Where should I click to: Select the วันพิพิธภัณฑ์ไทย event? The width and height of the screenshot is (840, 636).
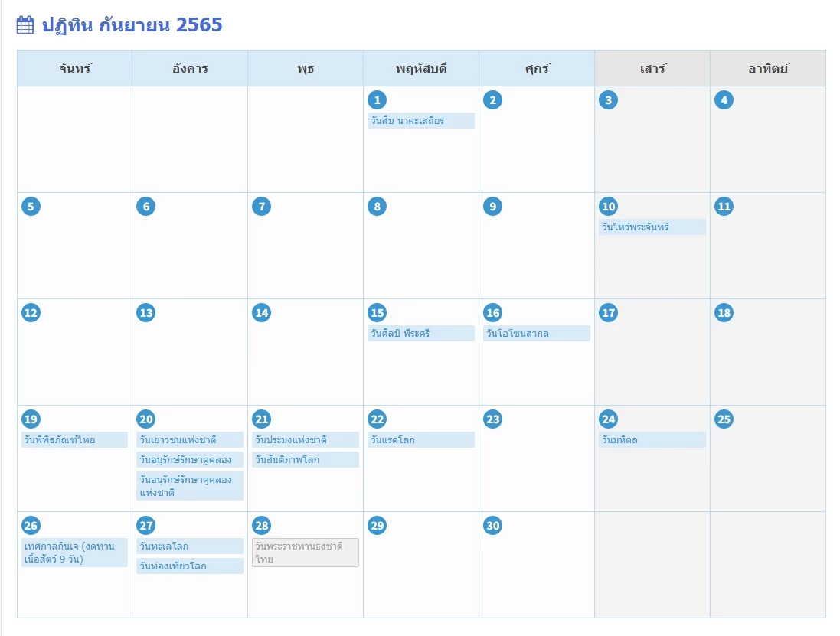(x=74, y=440)
